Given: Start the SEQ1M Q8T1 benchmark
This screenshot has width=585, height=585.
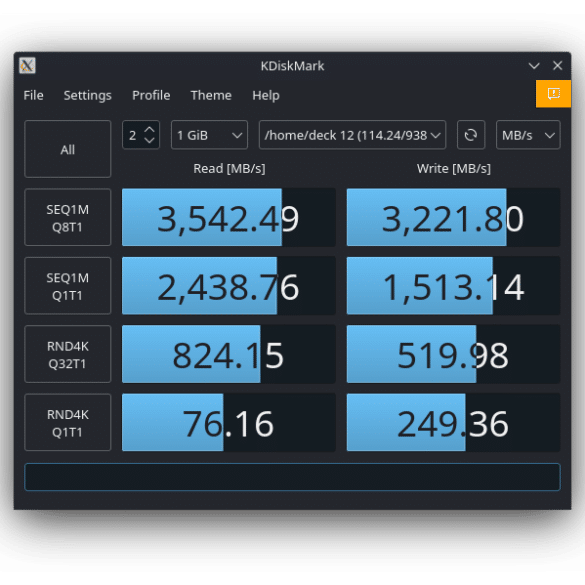Looking at the screenshot, I should [68, 218].
